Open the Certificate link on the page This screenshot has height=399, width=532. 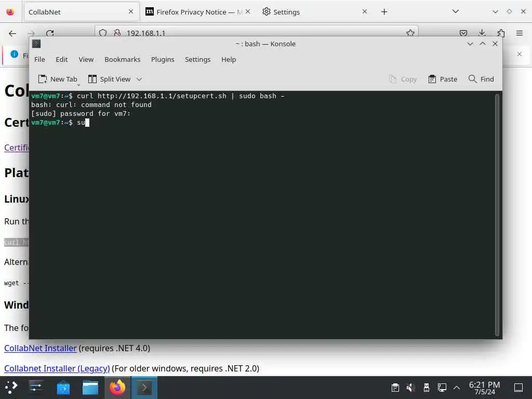pyautogui.click(x=16, y=148)
